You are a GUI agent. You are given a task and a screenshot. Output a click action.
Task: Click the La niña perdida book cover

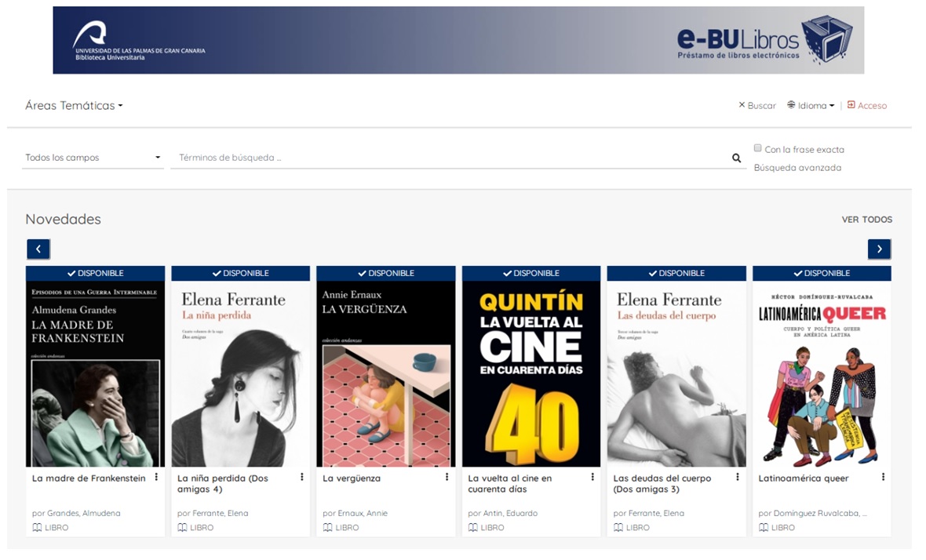tap(240, 373)
